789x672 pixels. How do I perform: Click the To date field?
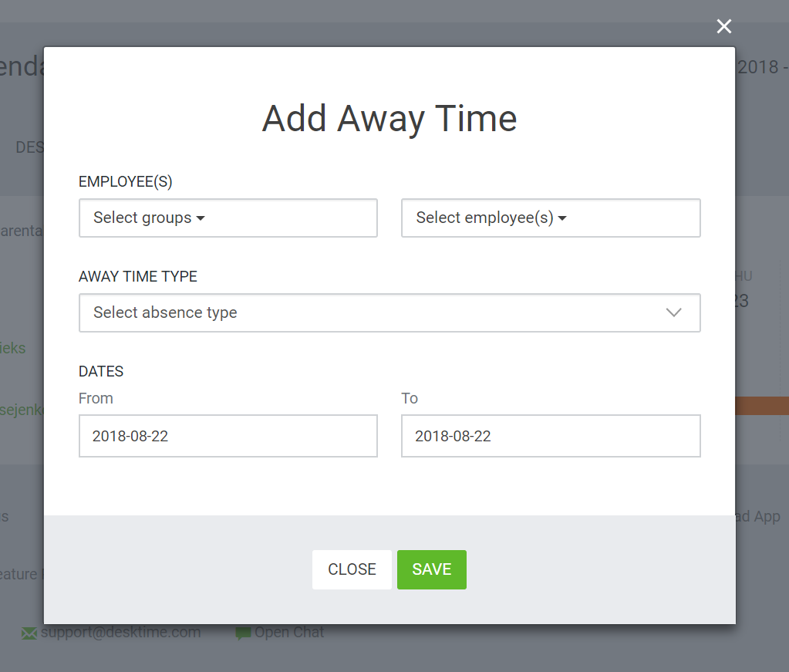[x=551, y=436]
